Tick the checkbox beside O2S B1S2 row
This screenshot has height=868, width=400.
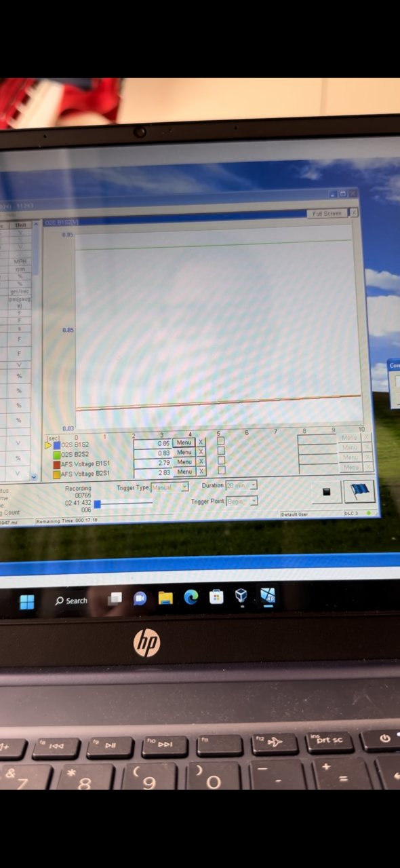[x=220, y=442]
